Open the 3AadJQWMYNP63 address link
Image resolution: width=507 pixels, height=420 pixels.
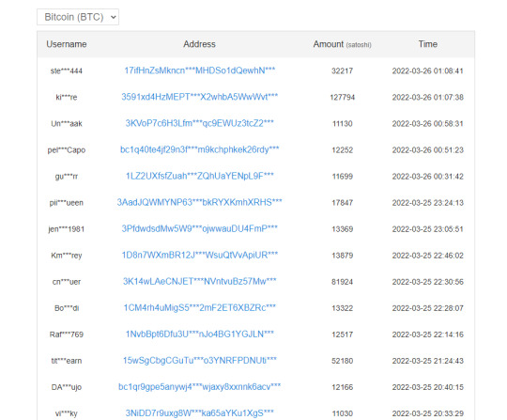point(199,202)
